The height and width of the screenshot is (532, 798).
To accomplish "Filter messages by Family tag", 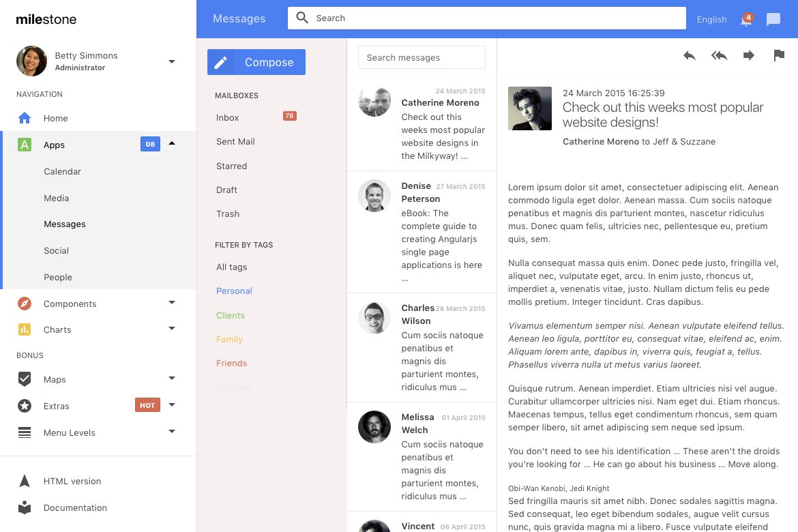I will pos(230,339).
